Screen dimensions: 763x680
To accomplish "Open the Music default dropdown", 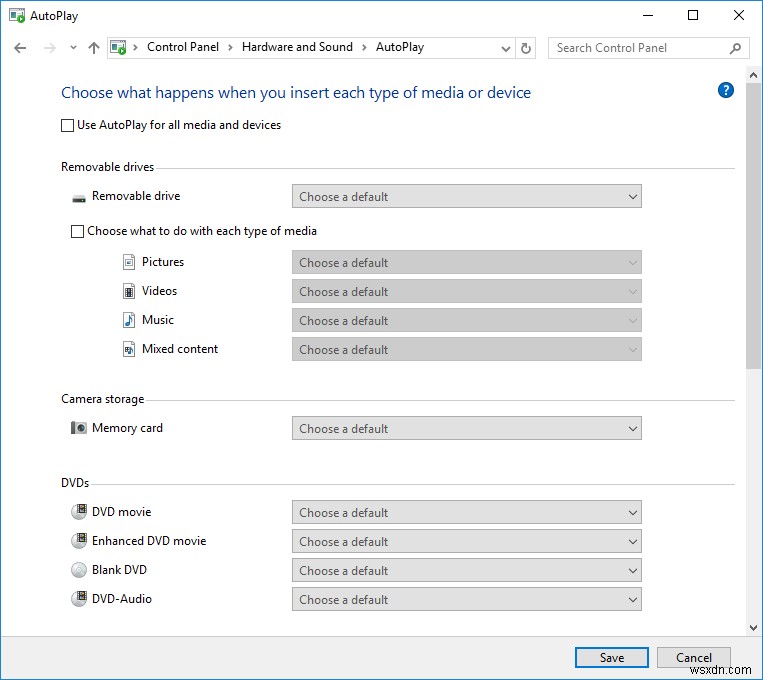I will coord(467,321).
